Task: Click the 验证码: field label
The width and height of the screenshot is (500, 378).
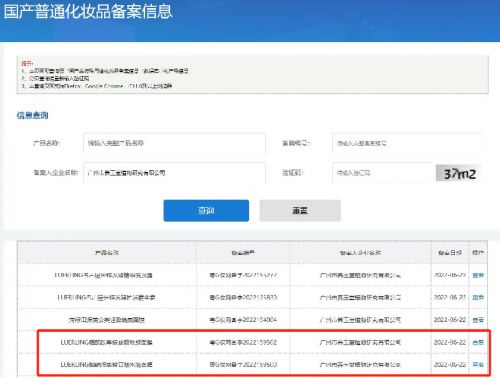Action: click(x=293, y=173)
